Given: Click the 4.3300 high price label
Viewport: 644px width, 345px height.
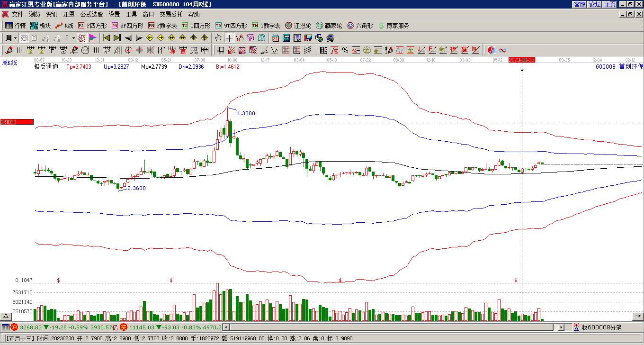Looking at the screenshot, I should [246, 113].
